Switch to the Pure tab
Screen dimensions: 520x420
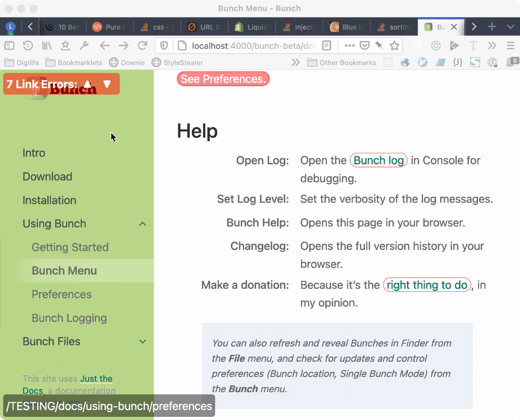(x=108, y=27)
